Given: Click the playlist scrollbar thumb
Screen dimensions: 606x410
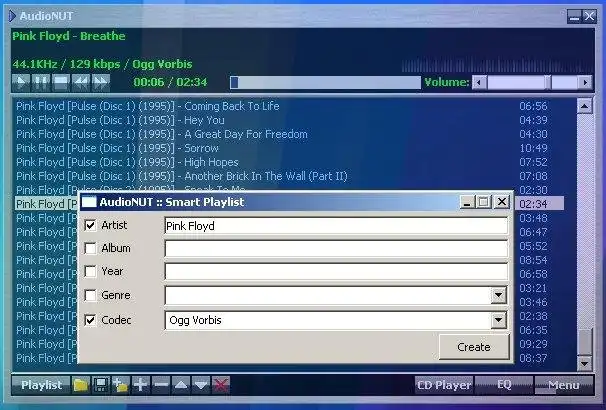Looking at the screenshot, I should (584, 342).
